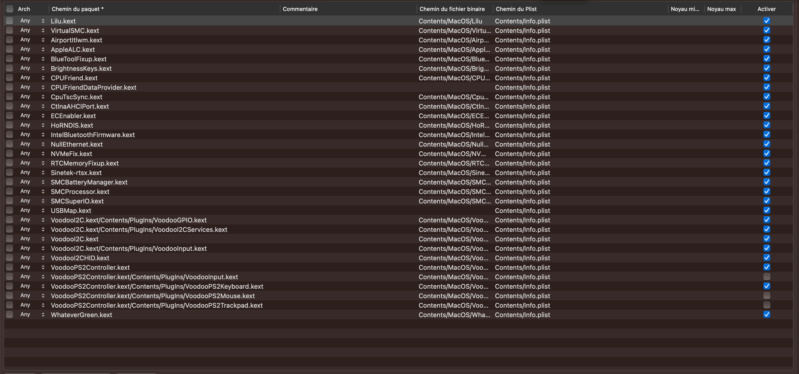Change Arch selector of CPUFriend.kext
799x374 pixels.
(x=32, y=78)
